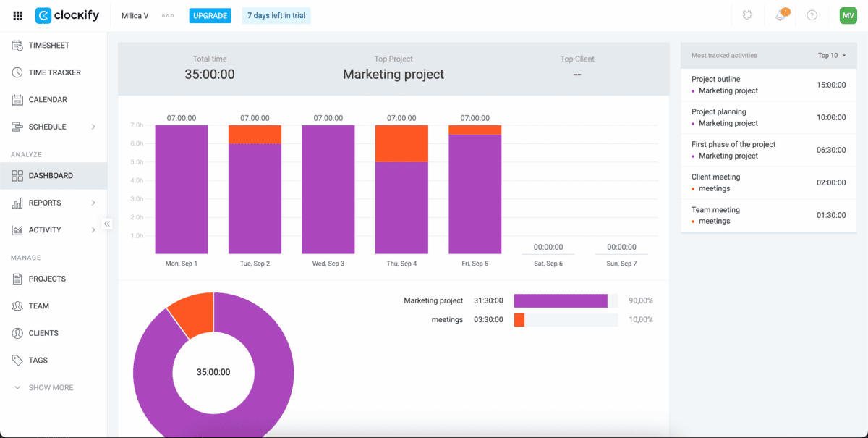Open the help question mark icon
Viewport: 868px width, 438px height.
(x=812, y=15)
